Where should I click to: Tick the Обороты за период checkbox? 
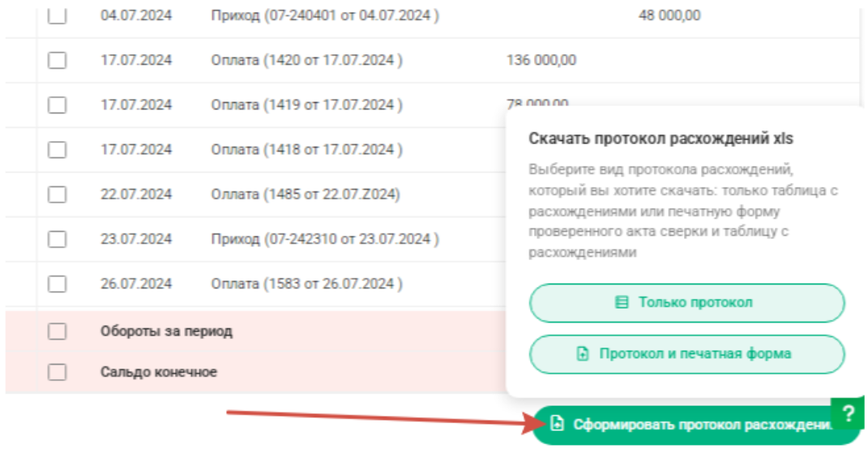57,331
